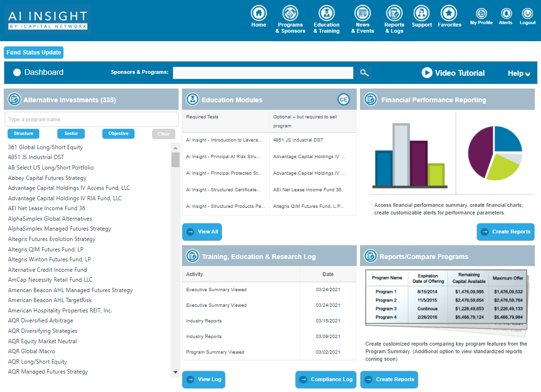Click the Sponsors & Programs search field
This screenshot has height=392, width=541.
point(263,73)
